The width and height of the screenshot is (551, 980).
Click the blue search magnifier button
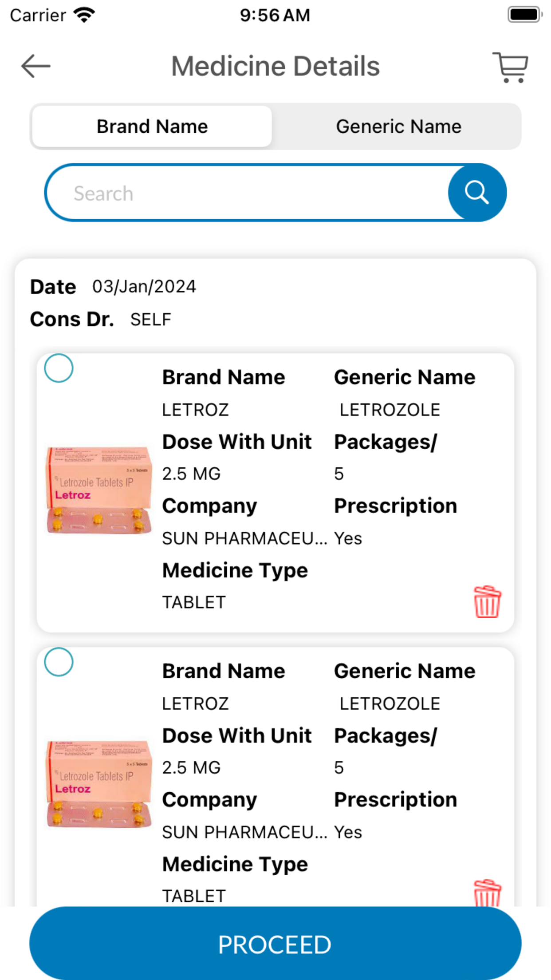tap(477, 193)
